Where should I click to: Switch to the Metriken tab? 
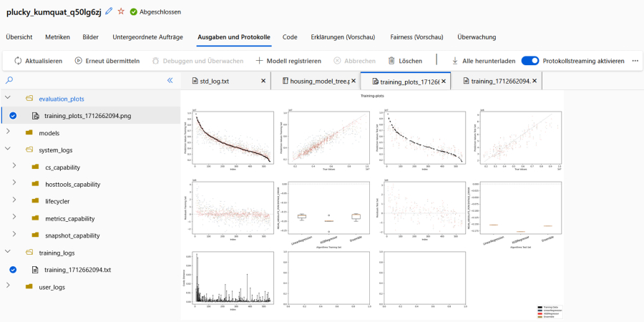(x=57, y=36)
